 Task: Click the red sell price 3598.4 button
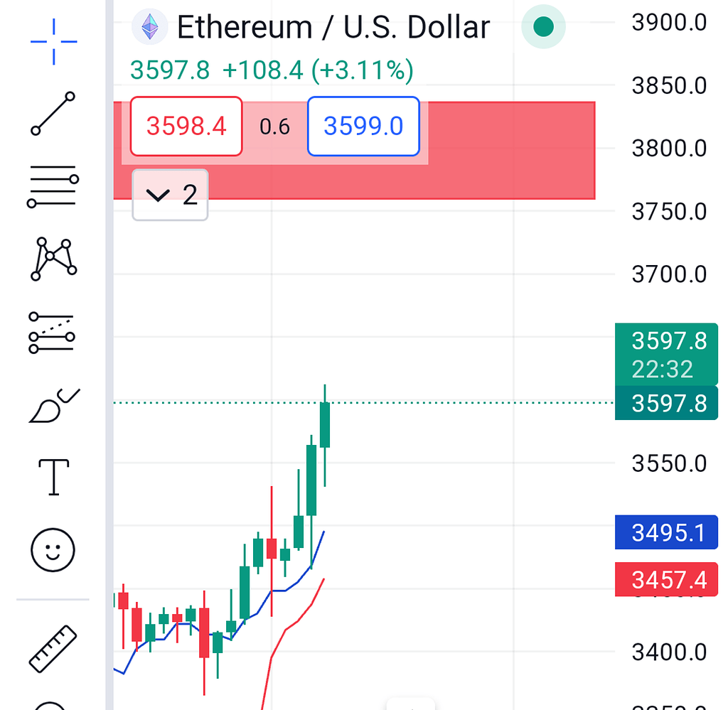[186, 127]
